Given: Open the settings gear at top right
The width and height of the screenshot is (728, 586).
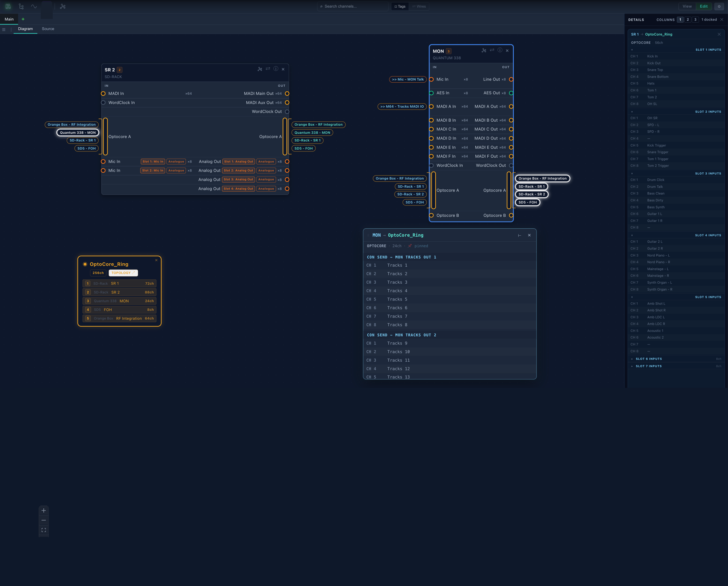Looking at the screenshot, I should [719, 6].
